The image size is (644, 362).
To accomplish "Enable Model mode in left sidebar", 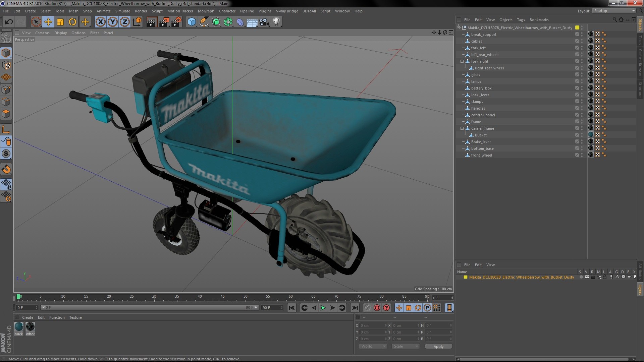I will point(6,53).
